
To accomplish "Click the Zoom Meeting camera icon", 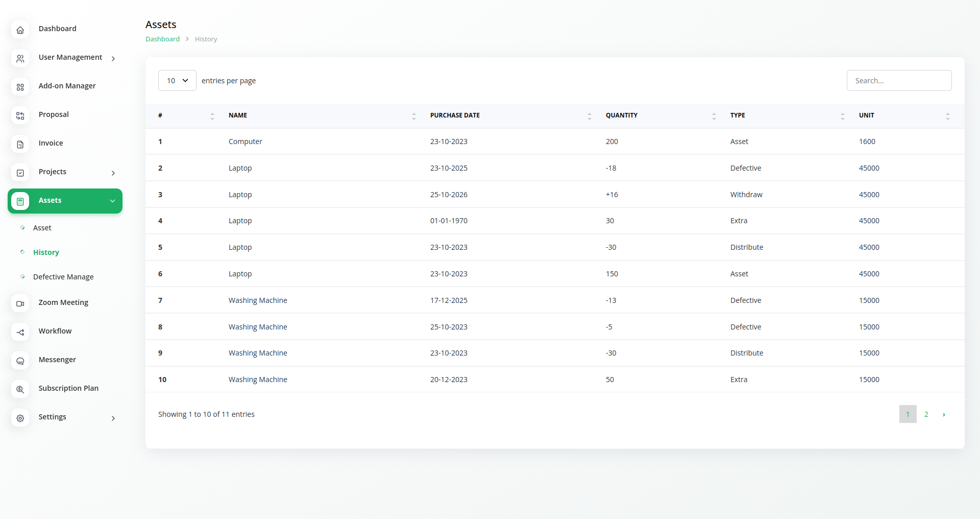I will (20, 303).
